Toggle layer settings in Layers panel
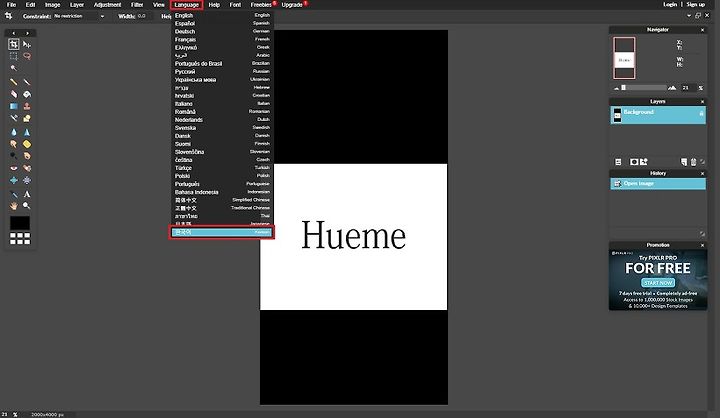Screen dimensions: 720x418 pos(618,162)
